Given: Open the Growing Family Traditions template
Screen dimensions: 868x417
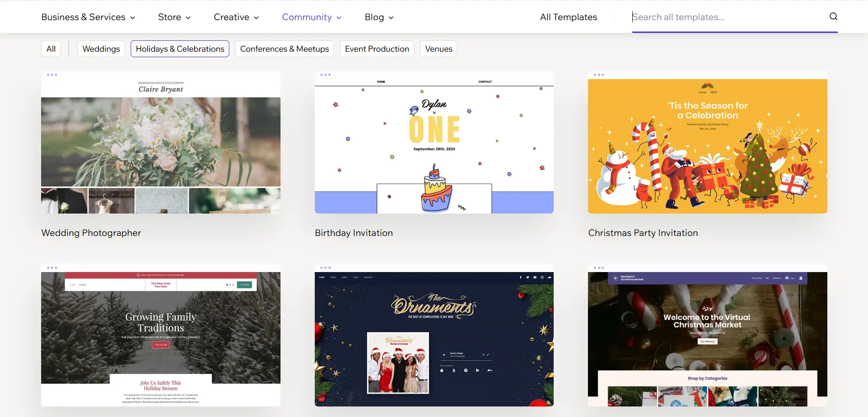Looking at the screenshot, I should tap(161, 338).
